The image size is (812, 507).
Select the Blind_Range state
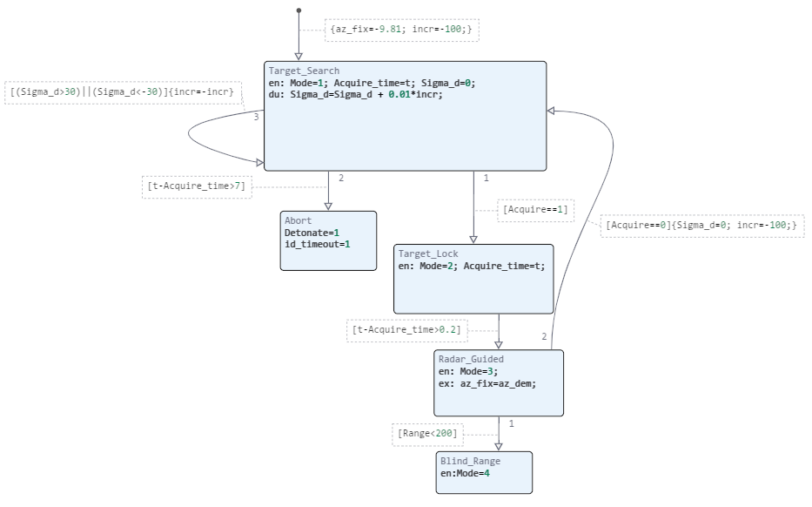point(484,477)
